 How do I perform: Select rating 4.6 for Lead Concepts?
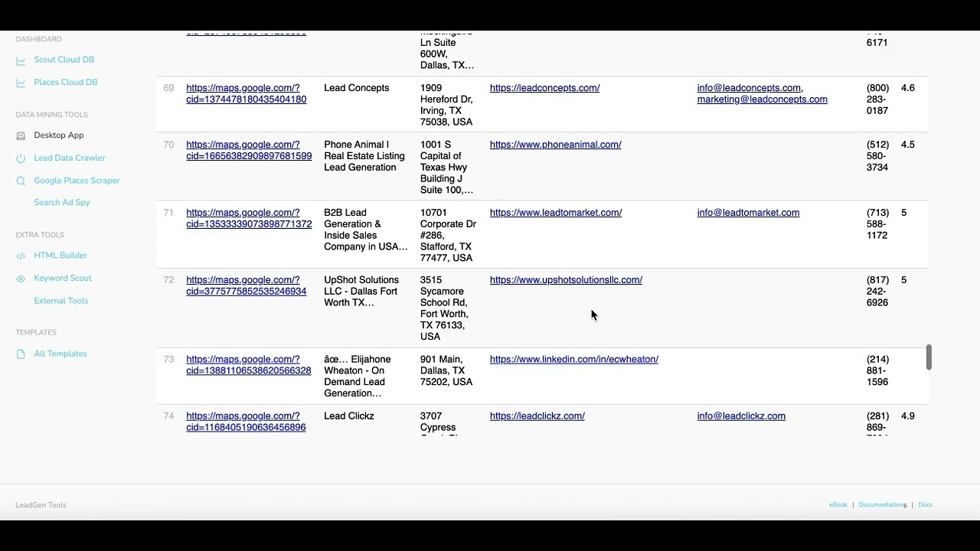tap(908, 88)
